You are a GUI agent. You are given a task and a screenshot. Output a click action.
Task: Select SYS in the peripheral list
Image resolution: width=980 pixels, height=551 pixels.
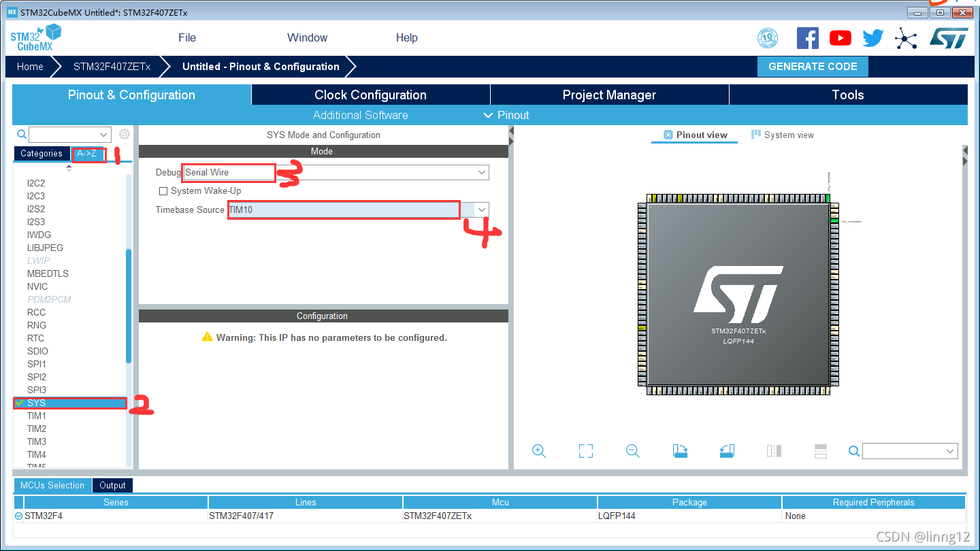(70, 403)
